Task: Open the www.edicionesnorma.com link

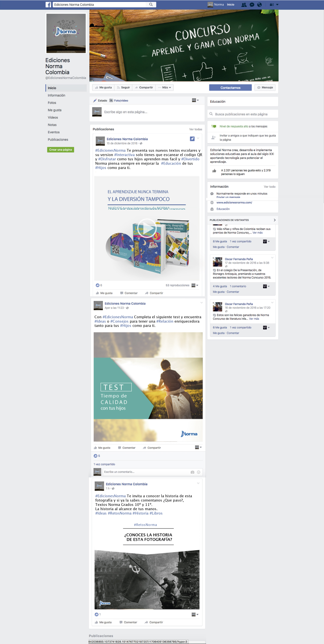Action: click(x=234, y=202)
